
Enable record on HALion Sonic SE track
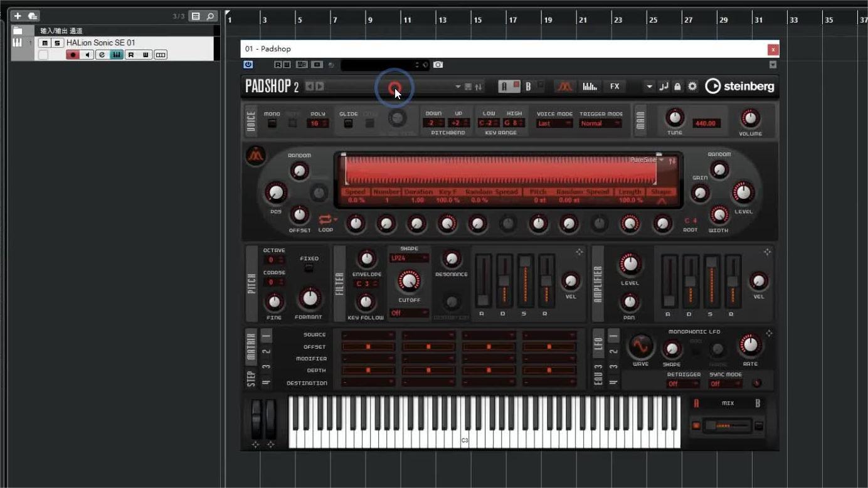[x=73, y=55]
